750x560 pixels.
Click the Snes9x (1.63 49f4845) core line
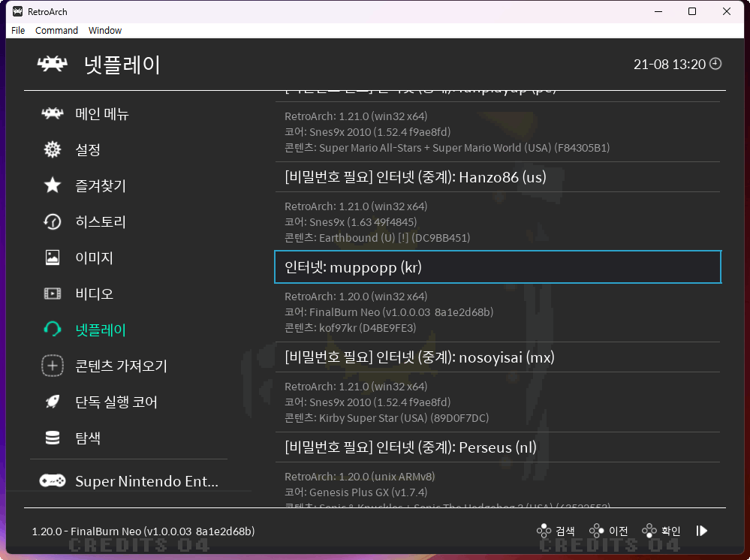(351, 222)
